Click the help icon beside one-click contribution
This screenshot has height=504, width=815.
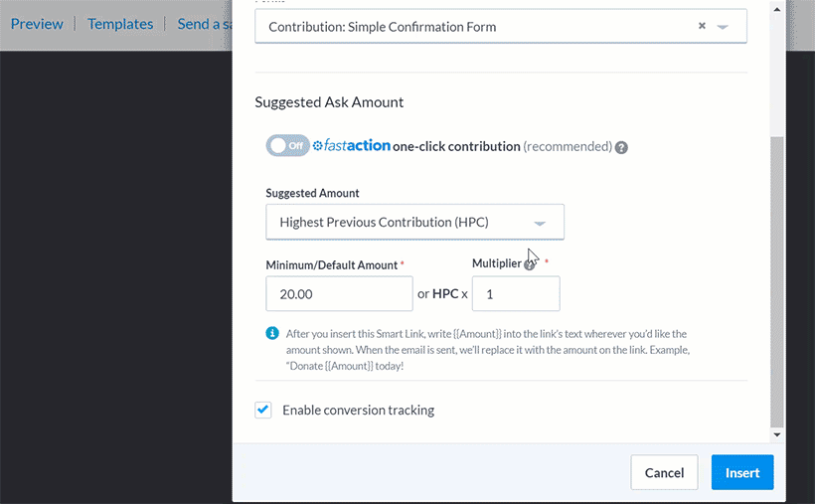tap(621, 148)
